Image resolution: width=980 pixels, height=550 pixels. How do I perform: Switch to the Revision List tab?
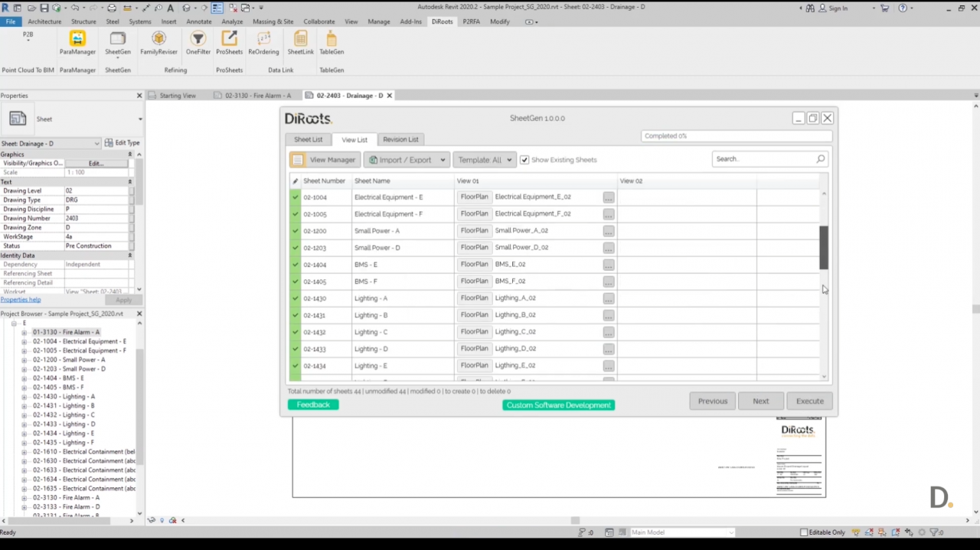point(400,139)
